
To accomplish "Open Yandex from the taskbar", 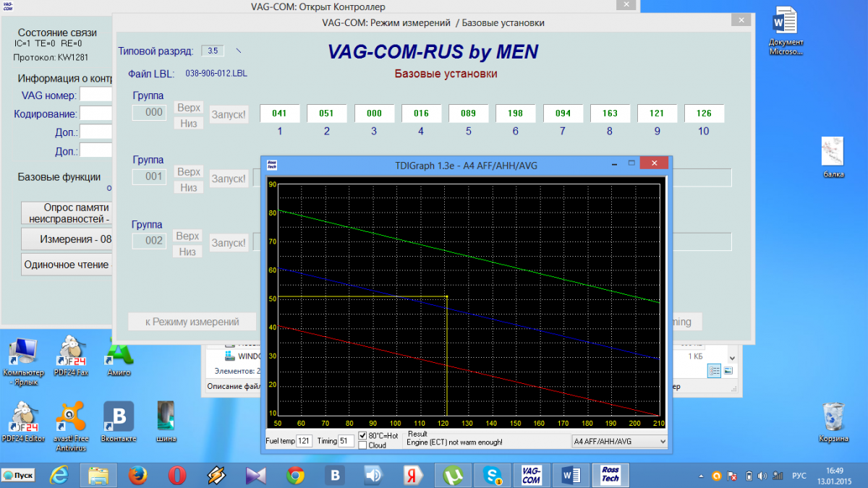I will point(413,475).
